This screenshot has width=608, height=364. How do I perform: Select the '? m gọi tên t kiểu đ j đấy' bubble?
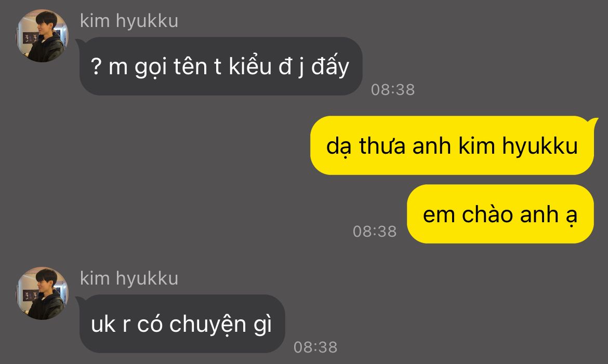pyautogui.click(x=221, y=66)
